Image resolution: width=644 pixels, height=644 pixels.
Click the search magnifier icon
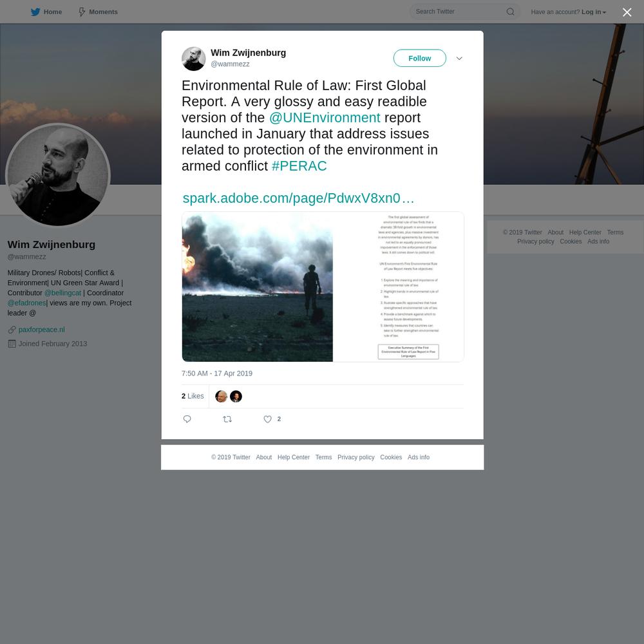click(x=510, y=12)
